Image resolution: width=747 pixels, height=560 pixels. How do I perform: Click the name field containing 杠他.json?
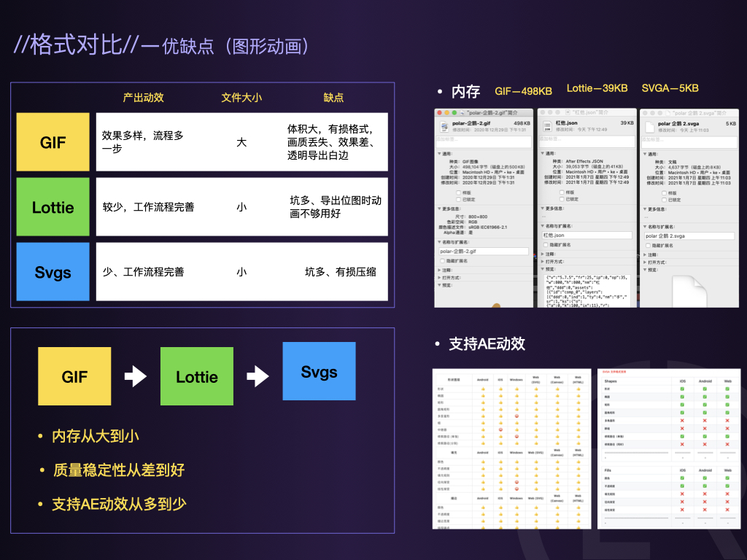coord(587,236)
